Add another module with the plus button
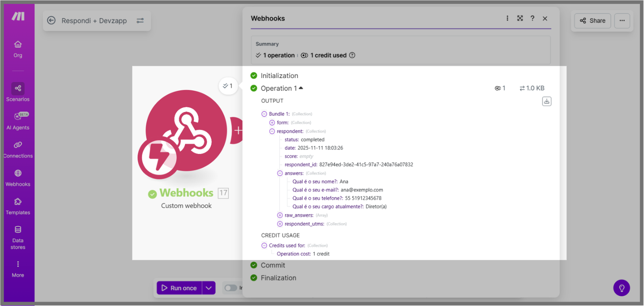 point(238,131)
